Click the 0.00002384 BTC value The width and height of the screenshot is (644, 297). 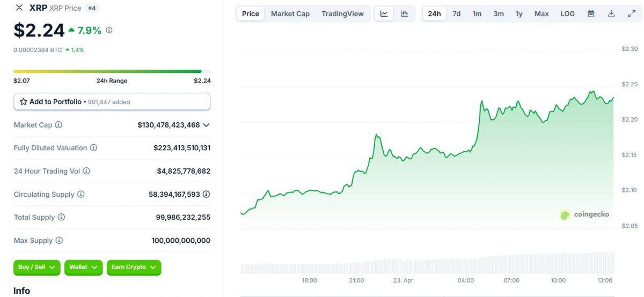click(38, 50)
